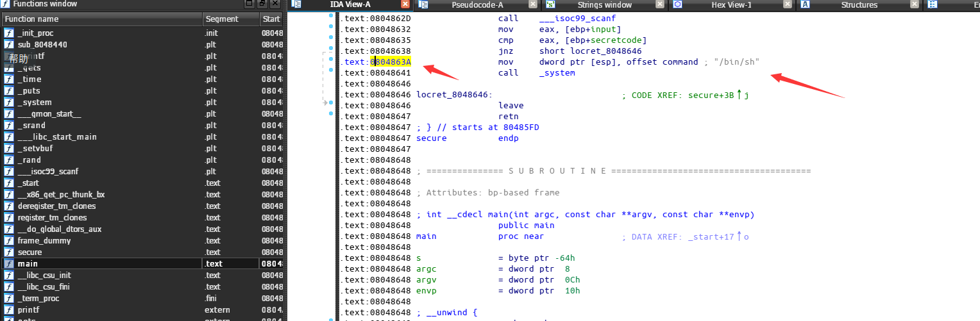Switch to the Hex View-1 tab
The height and width of the screenshot is (321, 980).
pyautogui.click(x=731, y=4)
